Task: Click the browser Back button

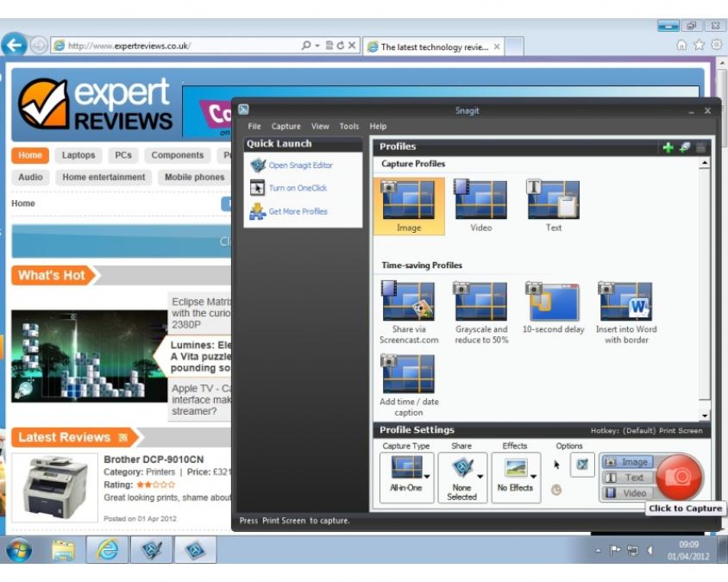Action: tap(14, 45)
